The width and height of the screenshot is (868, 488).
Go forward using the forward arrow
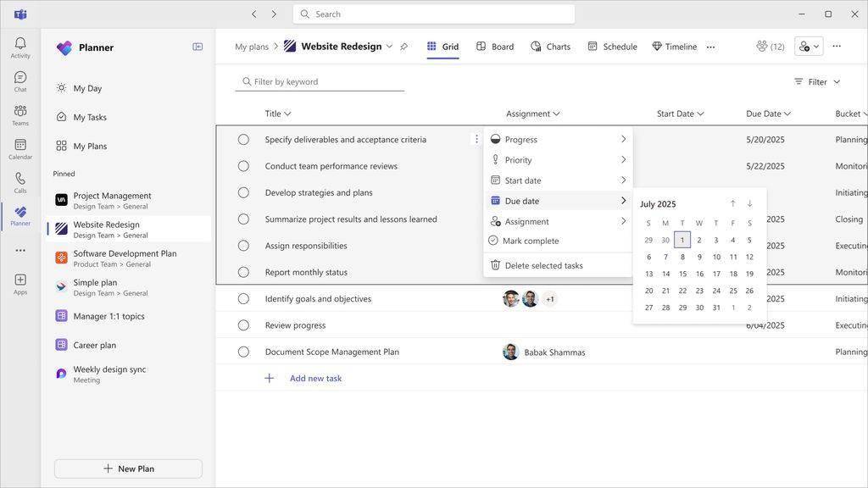click(x=274, y=14)
